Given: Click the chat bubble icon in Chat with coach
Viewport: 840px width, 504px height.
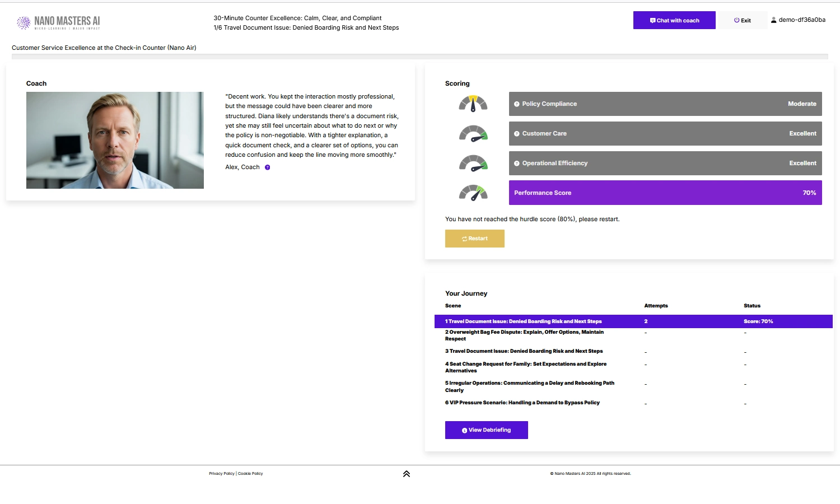Looking at the screenshot, I should click(652, 20).
